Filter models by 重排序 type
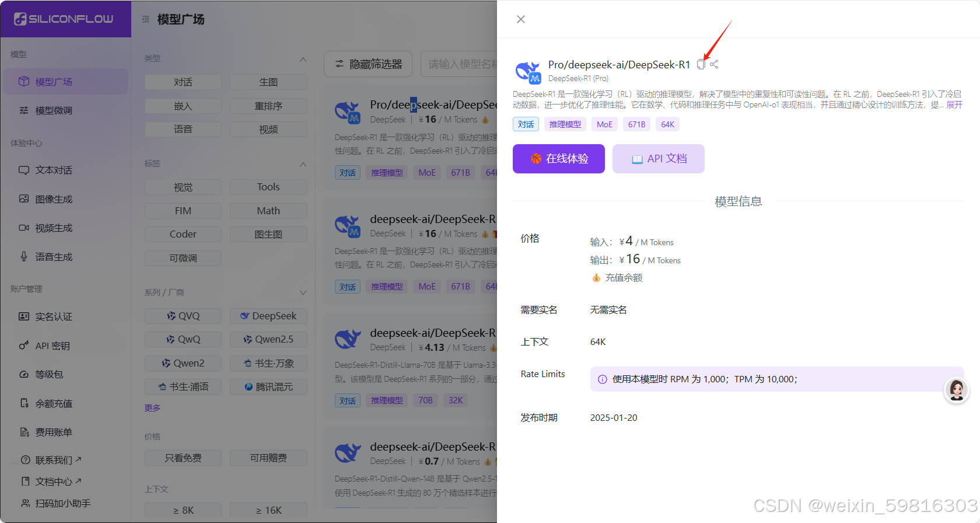The width and height of the screenshot is (980, 523). 268,106
